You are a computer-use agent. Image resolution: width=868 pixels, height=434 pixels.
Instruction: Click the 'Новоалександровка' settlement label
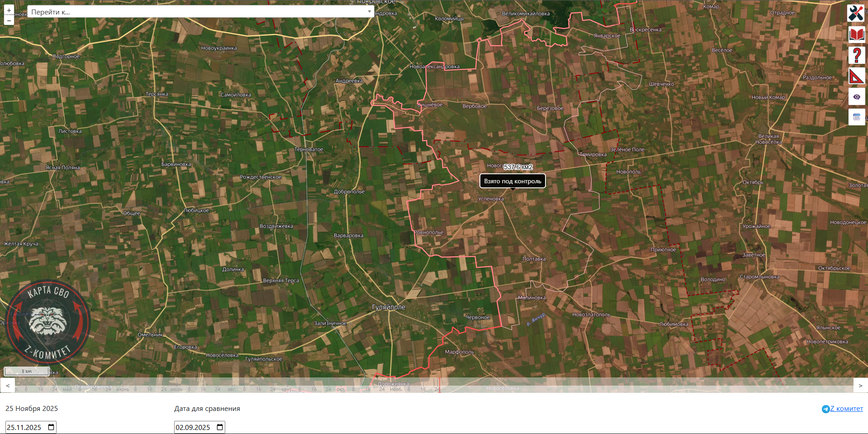coord(434,67)
